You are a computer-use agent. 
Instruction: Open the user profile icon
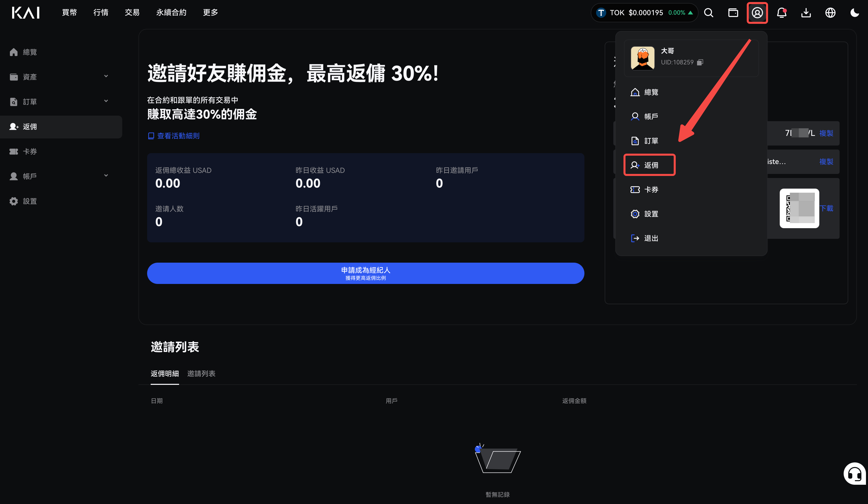(x=757, y=13)
